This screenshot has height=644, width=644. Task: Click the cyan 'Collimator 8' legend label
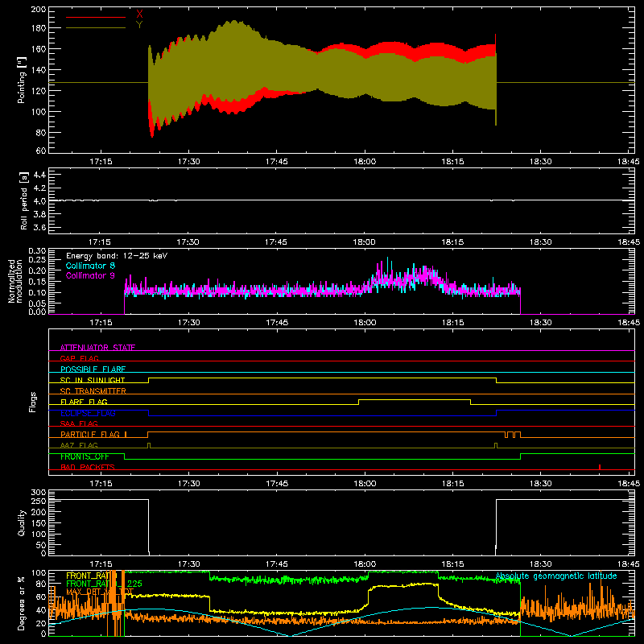pos(90,266)
